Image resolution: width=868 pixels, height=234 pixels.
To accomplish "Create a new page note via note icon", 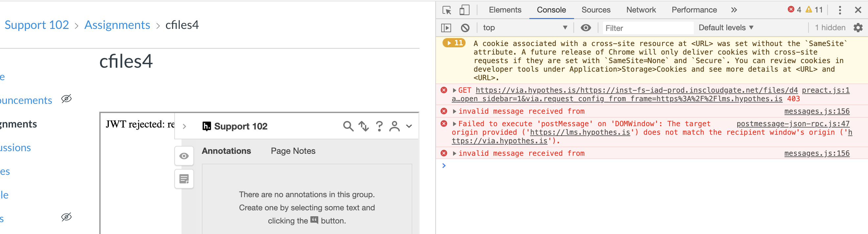I will pos(184,179).
